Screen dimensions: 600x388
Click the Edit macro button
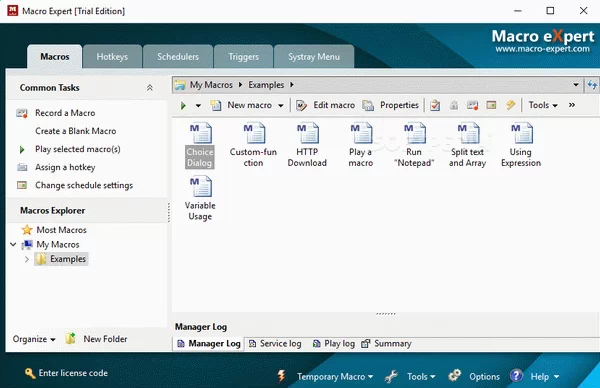pos(326,105)
